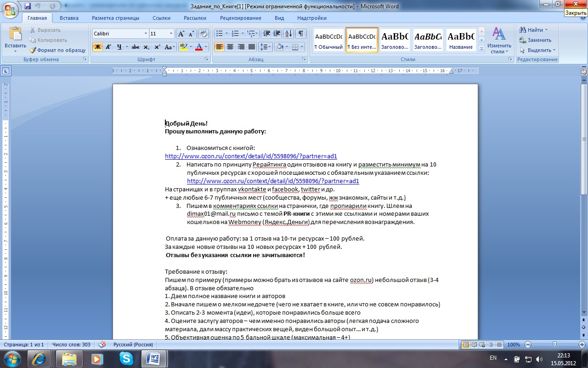Viewport: 588px width, 368px height.
Task: Apply strikethrough formatting (abc)
Action: coord(136,47)
